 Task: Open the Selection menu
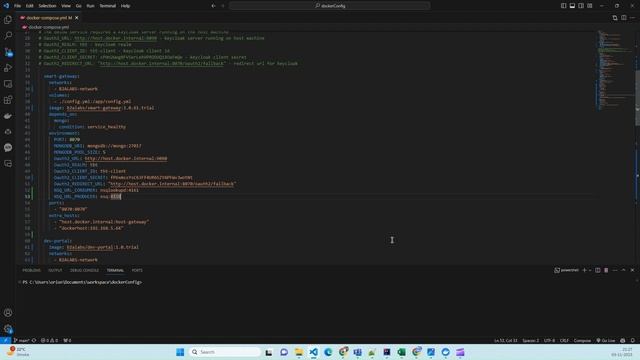pos(47,6)
